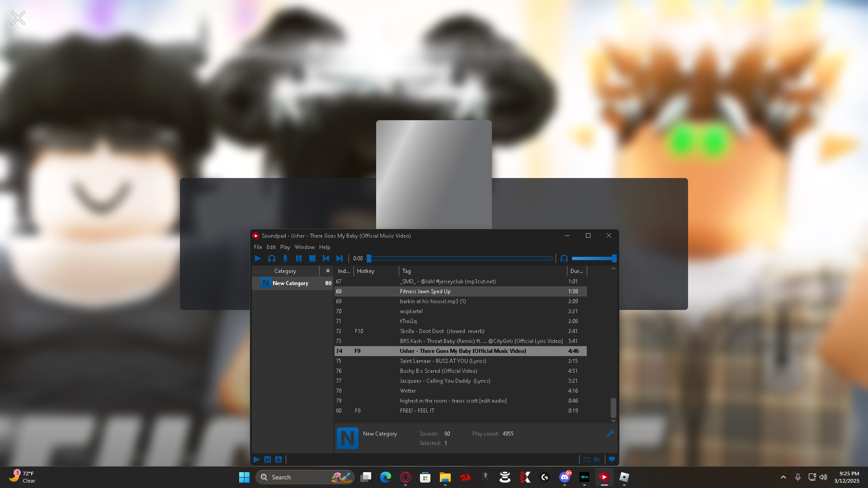Open the Play menu
Screen dimensions: 868x488
pos(285,247)
